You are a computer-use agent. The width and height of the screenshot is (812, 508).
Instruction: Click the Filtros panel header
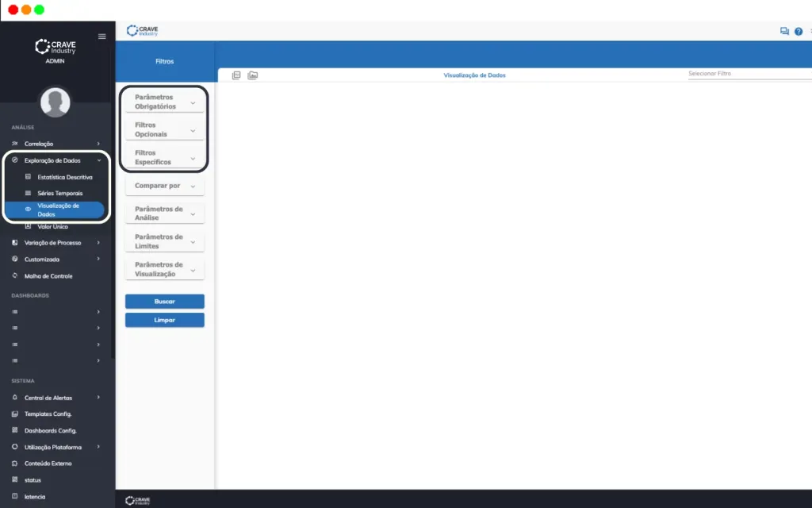tap(165, 61)
